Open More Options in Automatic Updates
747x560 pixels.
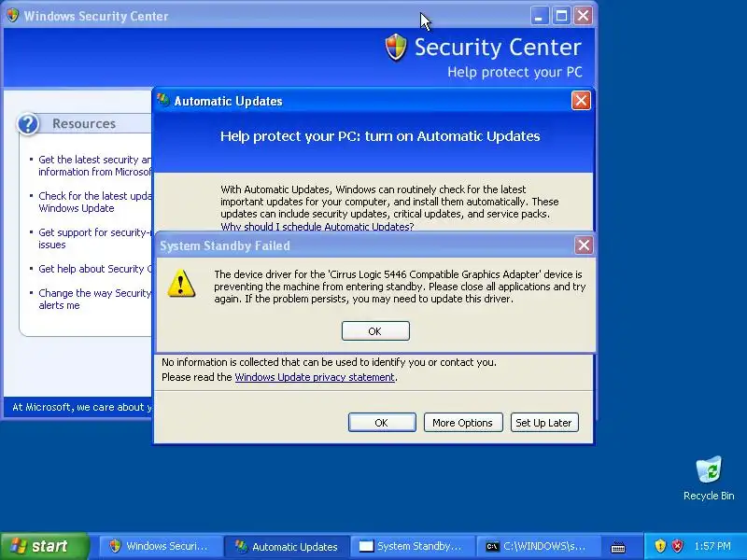pyautogui.click(x=462, y=423)
